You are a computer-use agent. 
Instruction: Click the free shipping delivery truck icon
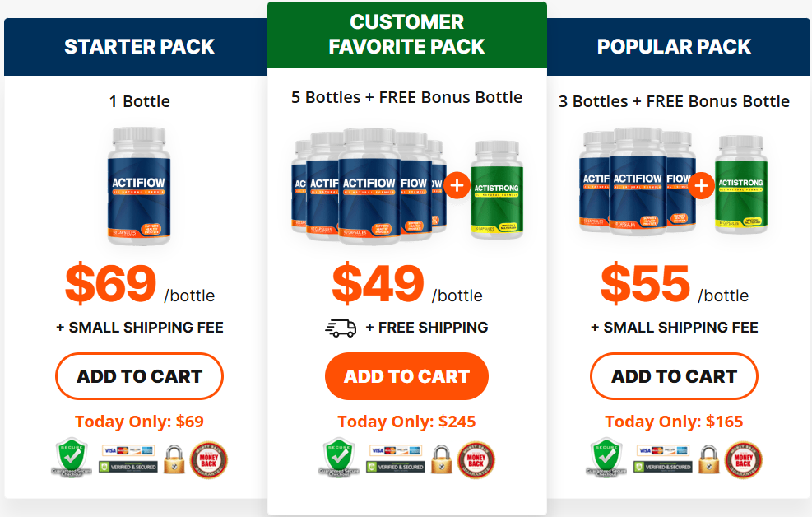tap(341, 328)
